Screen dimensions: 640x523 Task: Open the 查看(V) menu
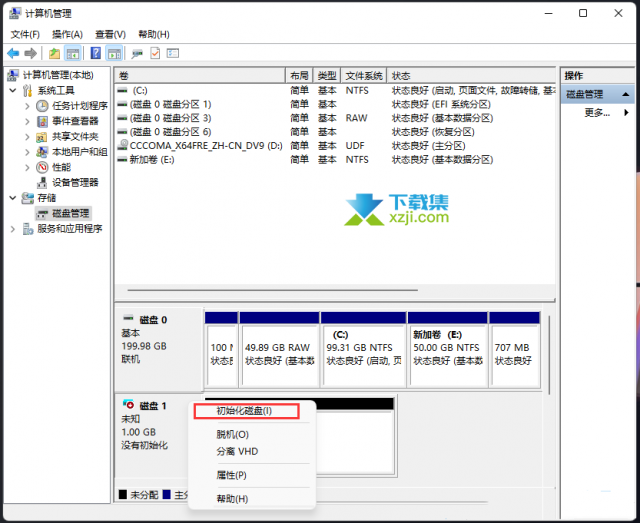click(110, 34)
